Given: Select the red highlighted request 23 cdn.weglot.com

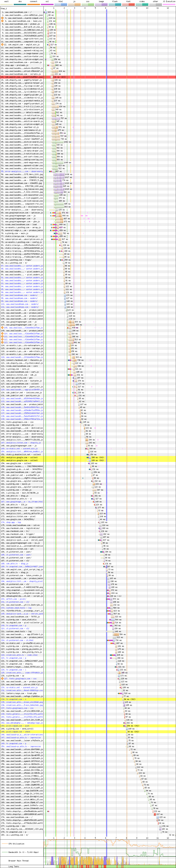Looking at the screenshot, I should click(24, 77).
